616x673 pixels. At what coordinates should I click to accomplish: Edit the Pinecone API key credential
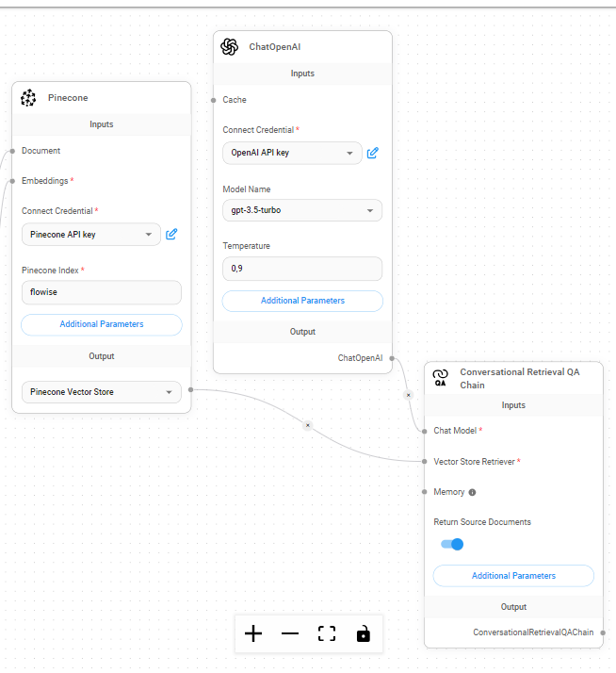[171, 235]
